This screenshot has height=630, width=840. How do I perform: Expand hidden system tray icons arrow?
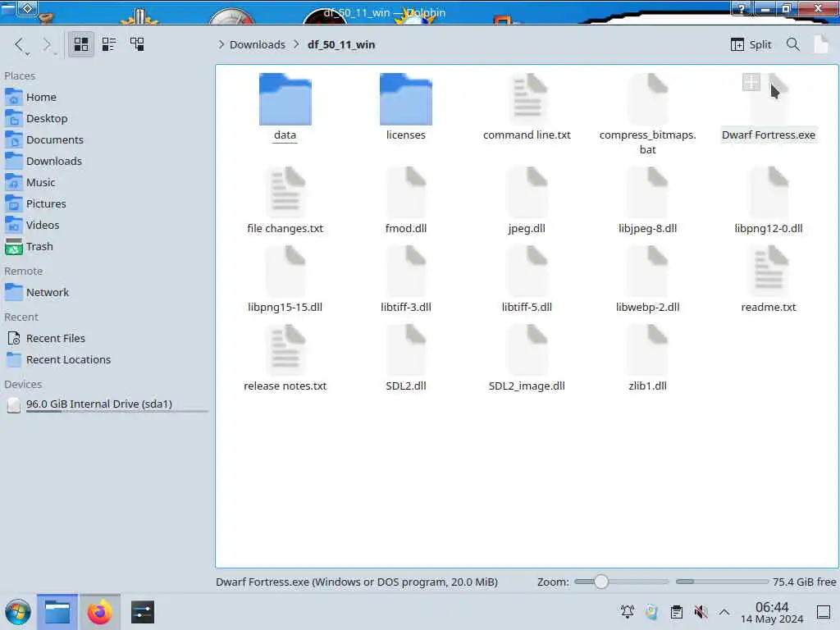tap(724, 612)
